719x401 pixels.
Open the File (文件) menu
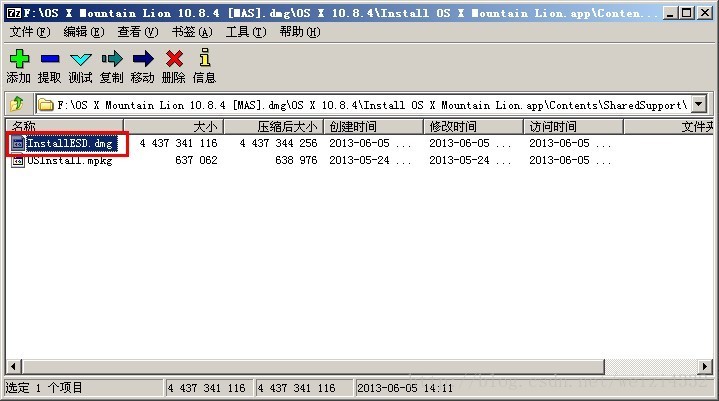click(x=30, y=32)
